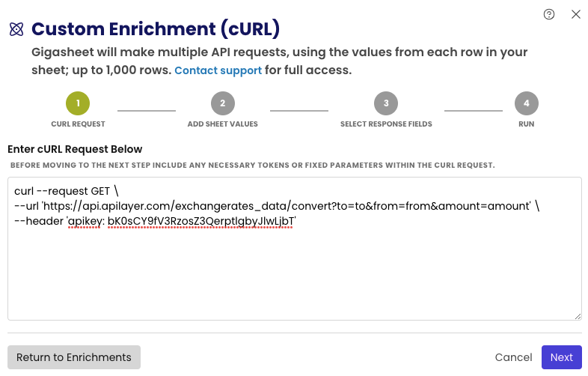Cancel the custom enrichment setup
This screenshot has height=376, width=588.
click(513, 357)
